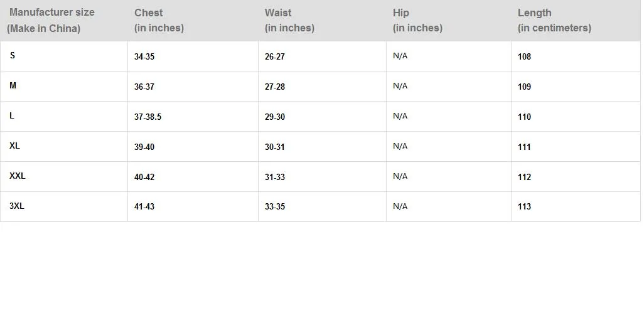Click chest value 37-38.5
Screen dimensions: 644x323
click(148, 117)
